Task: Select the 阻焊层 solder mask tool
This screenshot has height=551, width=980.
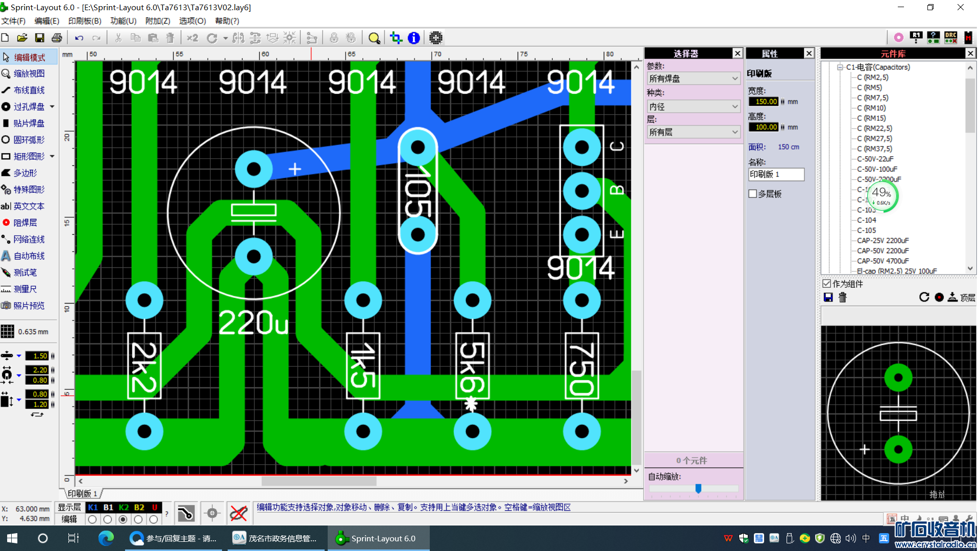Action: click(29, 223)
